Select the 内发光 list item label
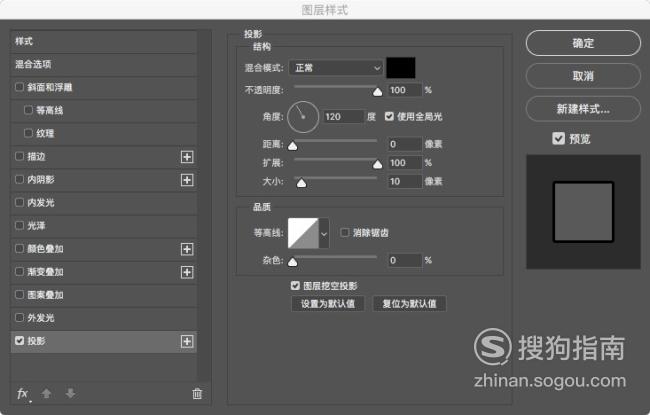This screenshot has height=415, width=650. pos(41,203)
